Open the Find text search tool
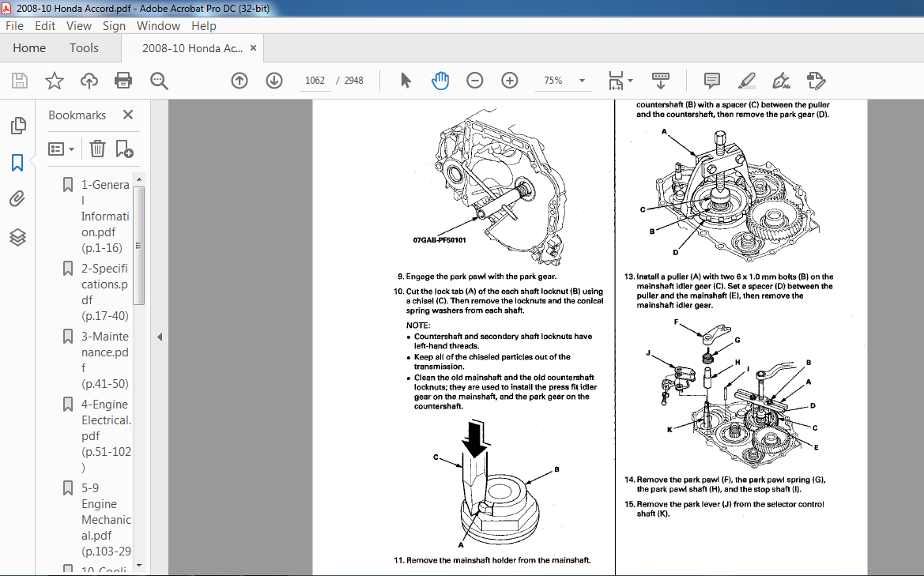Image resolution: width=924 pixels, height=576 pixels. [159, 81]
